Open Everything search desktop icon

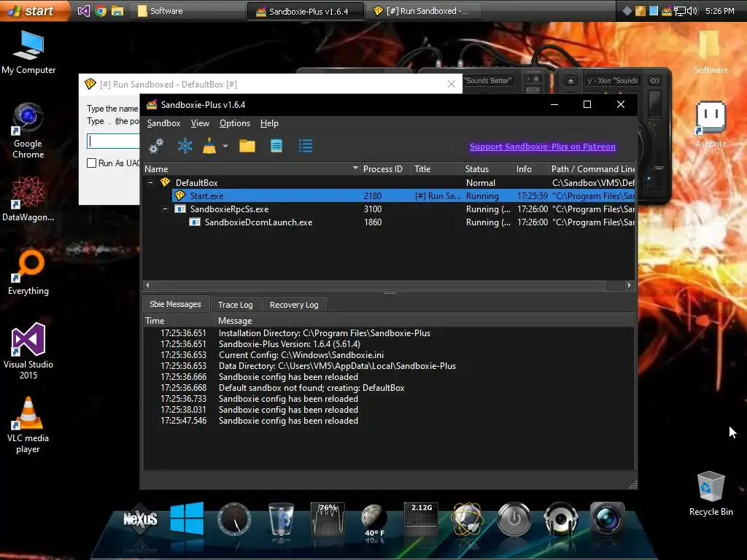point(28,273)
